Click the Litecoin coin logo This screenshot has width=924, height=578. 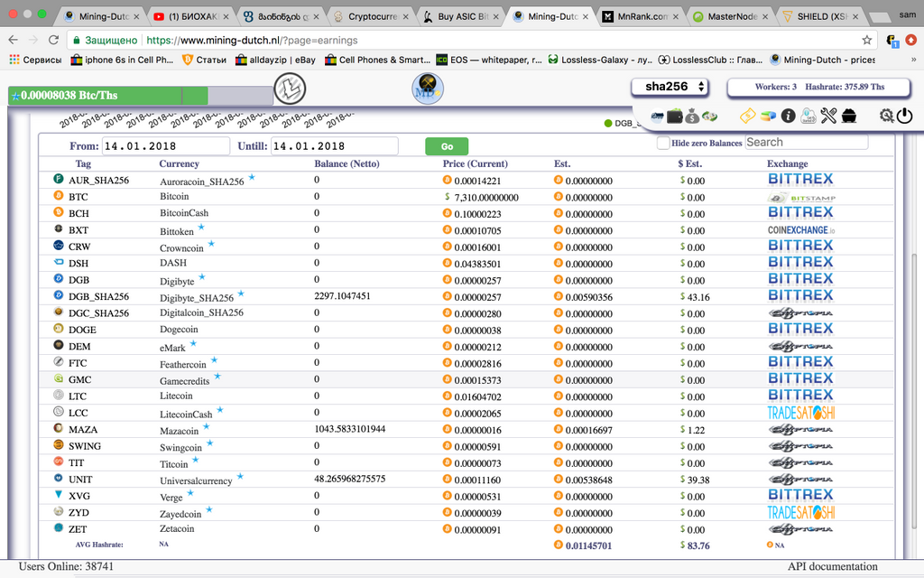[290, 89]
